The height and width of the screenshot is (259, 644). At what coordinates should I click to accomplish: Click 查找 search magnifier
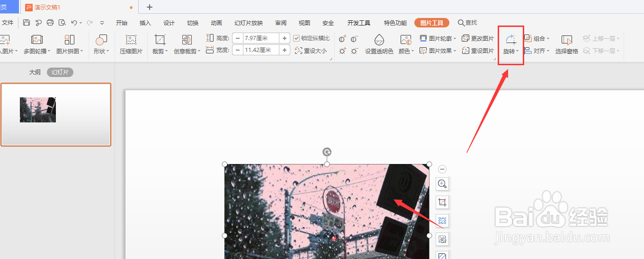[x=467, y=23]
